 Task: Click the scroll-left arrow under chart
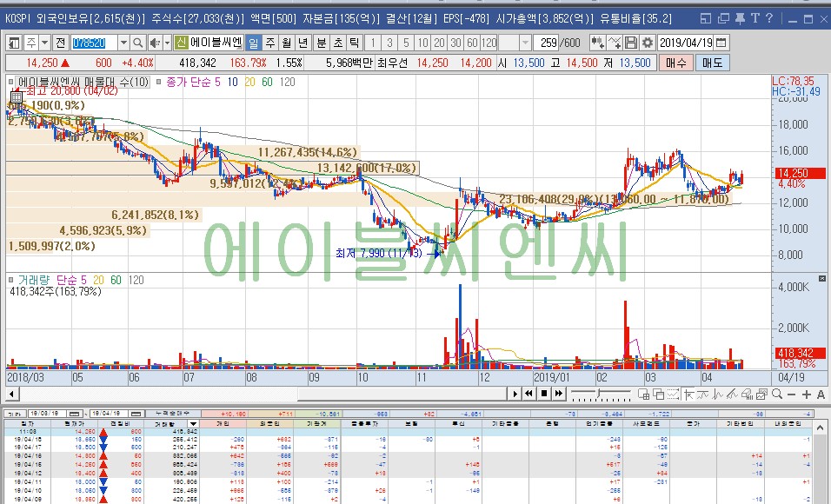[x=11, y=394]
